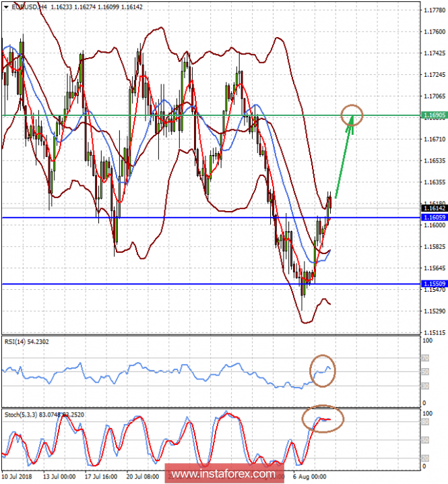
Task: Click the 13 Jul 00:00 time label
Action: [x=59, y=477]
